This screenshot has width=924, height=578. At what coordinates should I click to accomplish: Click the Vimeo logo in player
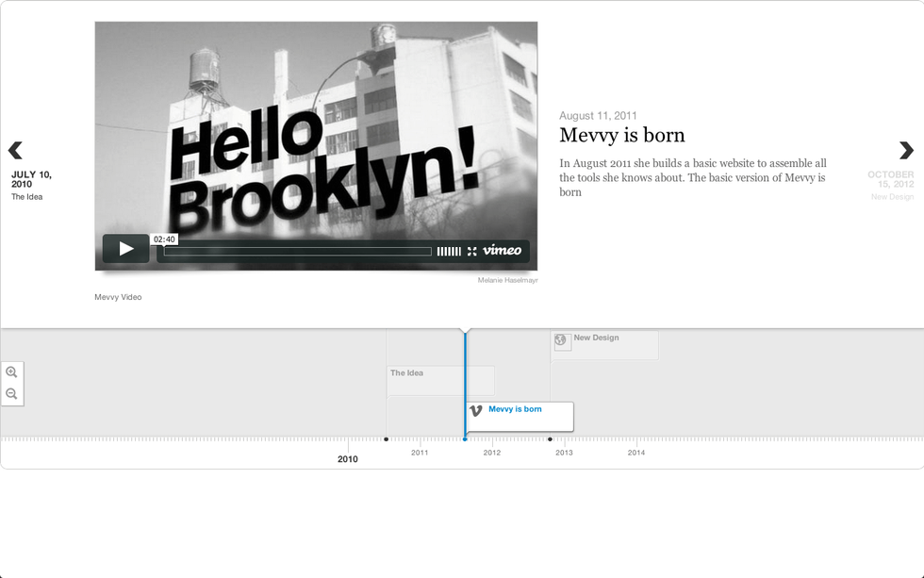click(x=502, y=251)
